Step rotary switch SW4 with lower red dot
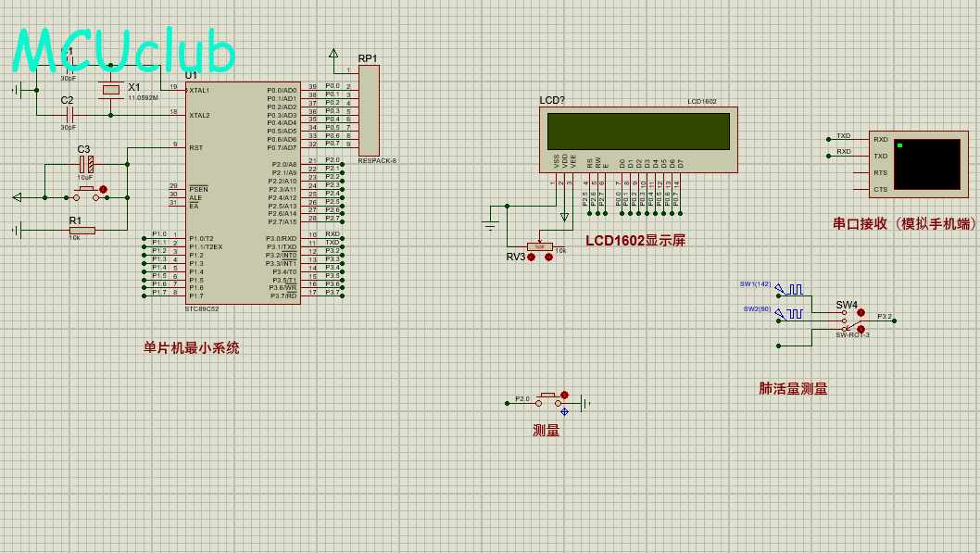This screenshot has height=553, width=980. point(861,329)
